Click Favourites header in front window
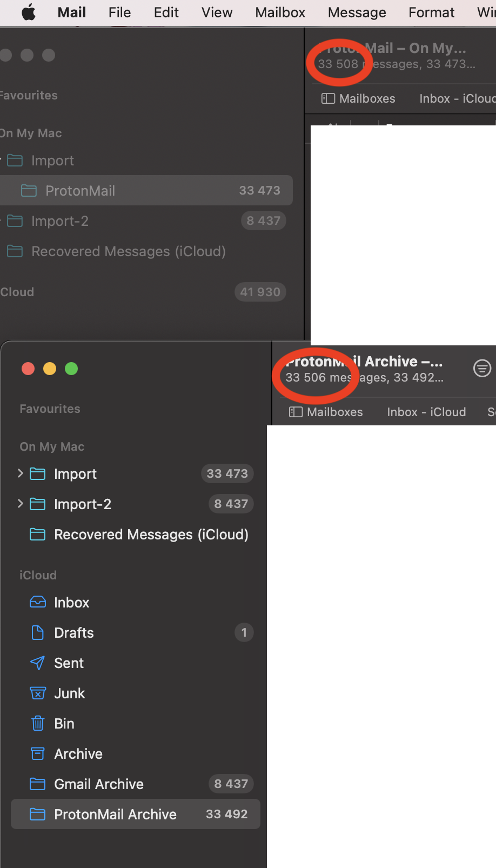This screenshot has width=496, height=868. (50, 409)
